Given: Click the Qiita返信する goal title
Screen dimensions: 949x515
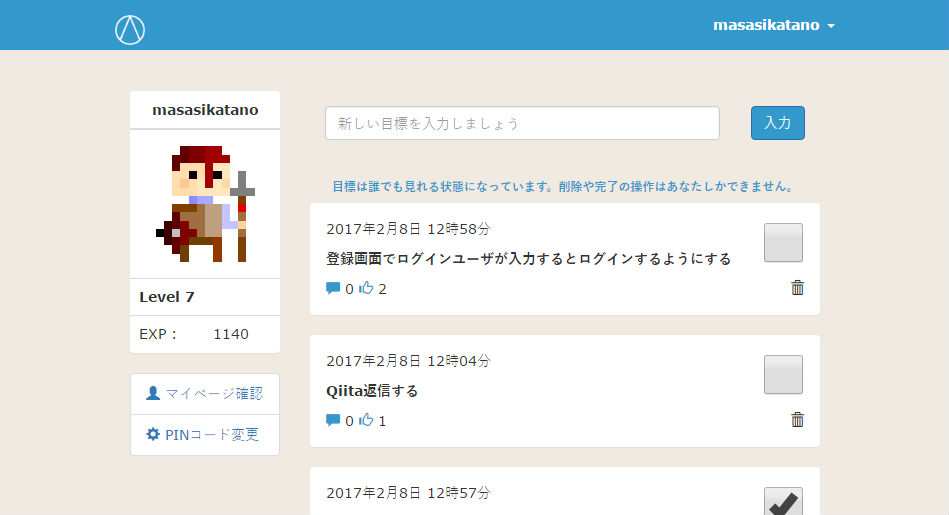Looking at the screenshot, I should pos(372,391).
